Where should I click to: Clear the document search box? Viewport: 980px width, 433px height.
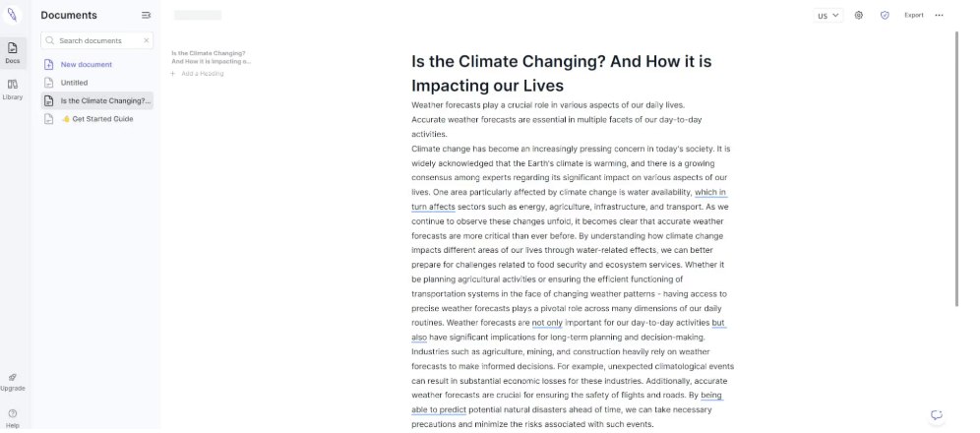(147, 40)
